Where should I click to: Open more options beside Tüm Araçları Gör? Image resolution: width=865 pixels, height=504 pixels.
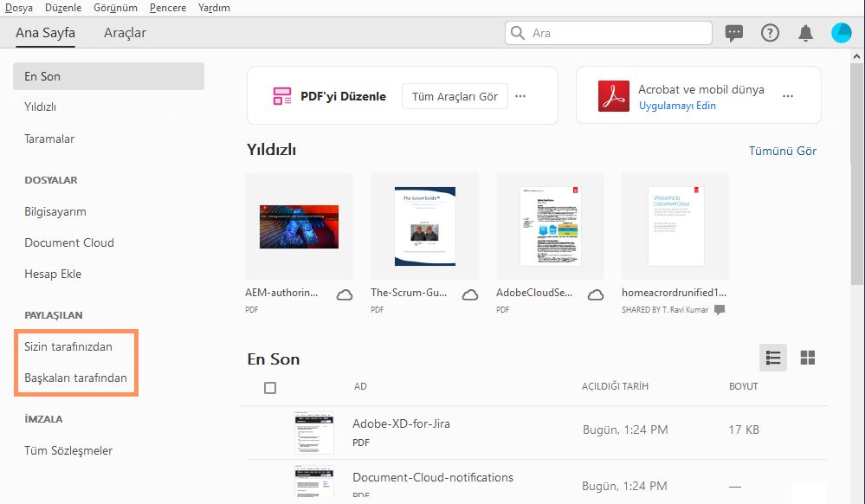[520, 96]
